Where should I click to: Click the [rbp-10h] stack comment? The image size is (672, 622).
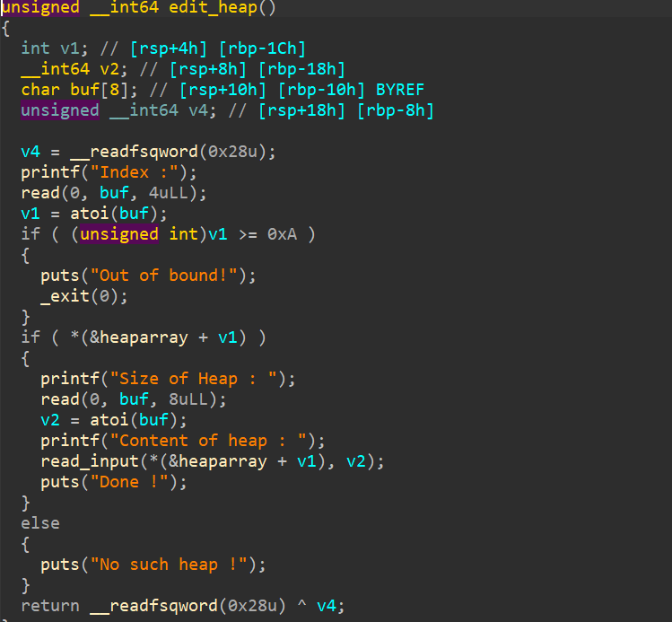[321, 90]
